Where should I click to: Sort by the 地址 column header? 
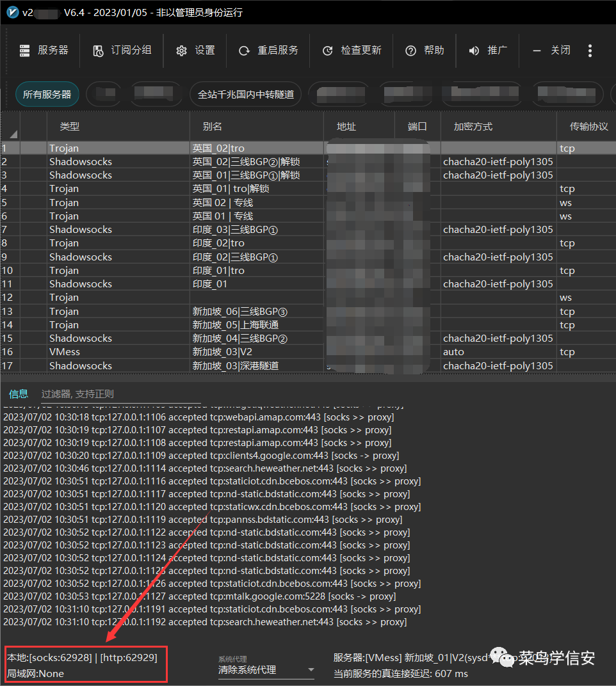346,127
